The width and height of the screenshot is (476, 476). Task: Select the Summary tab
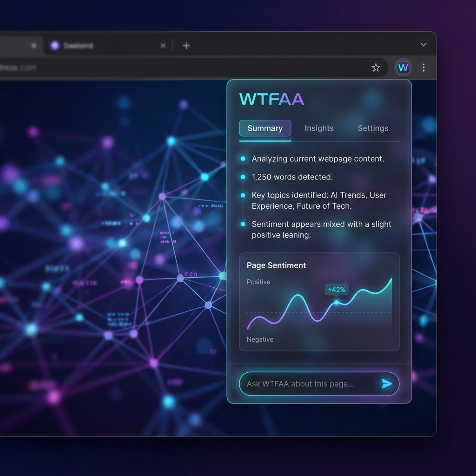(265, 128)
